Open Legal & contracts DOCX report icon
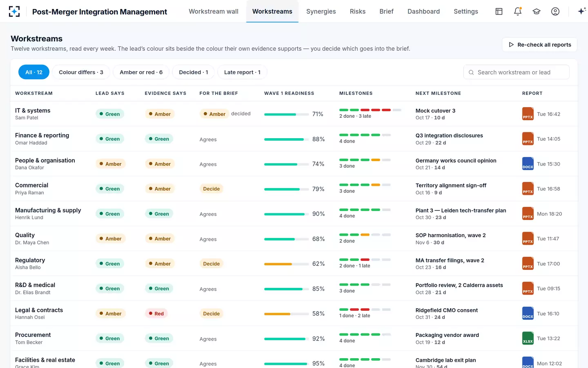The height and width of the screenshot is (368, 588). 528,313
